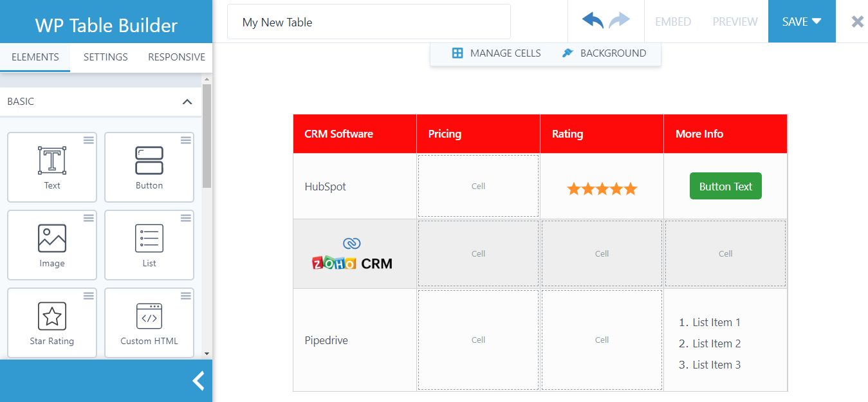
Task: Click the Pipedrive text cell
Action: pos(355,340)
